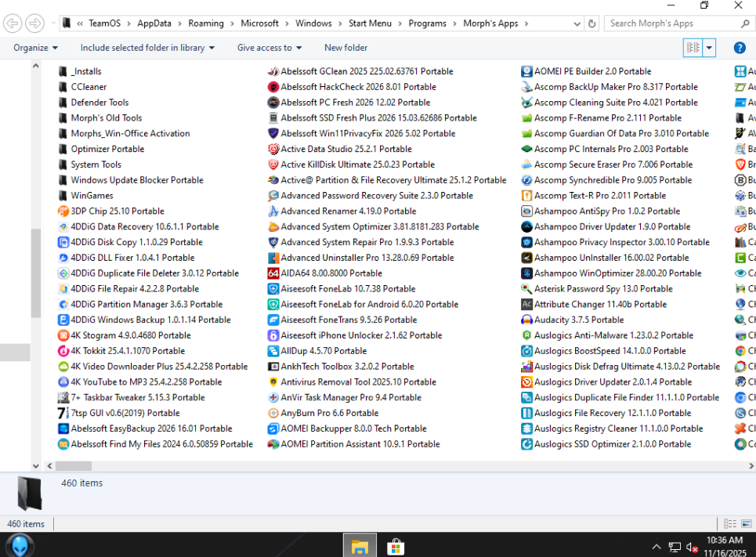
Task: Open the taskbar clock showing 10:36 AM
Action: 725,546
